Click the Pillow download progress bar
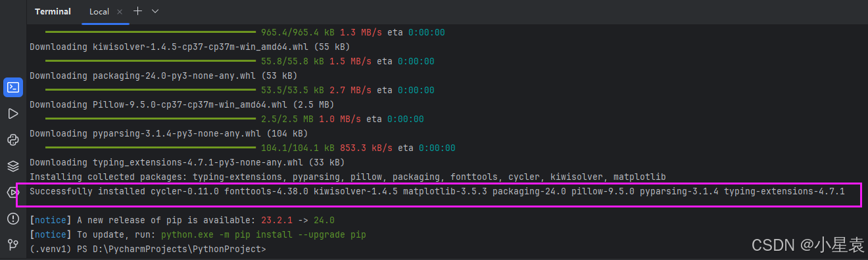Viewport: 868px width, 260px height. click(150, 119)
